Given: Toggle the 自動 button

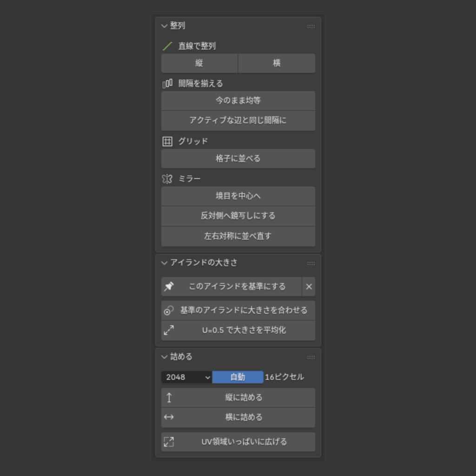Looking at the screenshot, I should pos(238,377).
